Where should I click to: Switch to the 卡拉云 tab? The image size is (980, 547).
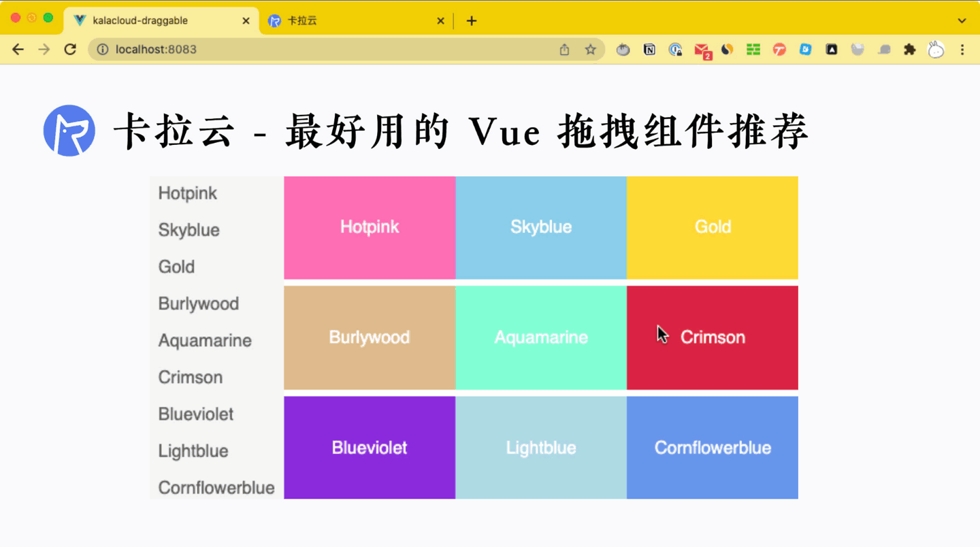(356, 20)
